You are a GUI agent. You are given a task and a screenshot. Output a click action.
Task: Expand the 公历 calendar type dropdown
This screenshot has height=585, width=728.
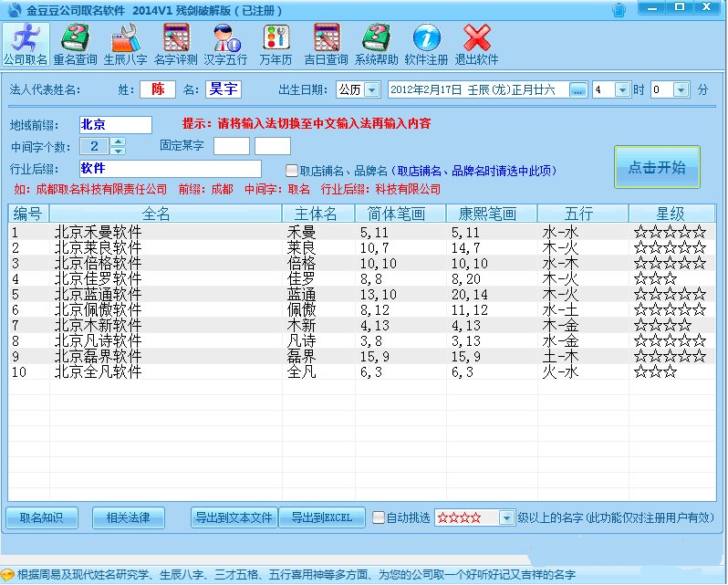pos(372,89)
